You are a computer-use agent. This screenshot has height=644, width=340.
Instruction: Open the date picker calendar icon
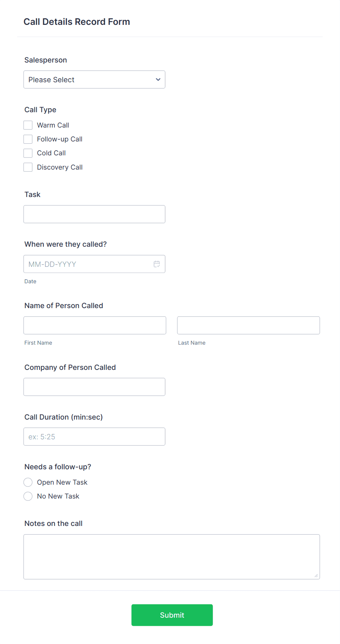coord(157,264)
